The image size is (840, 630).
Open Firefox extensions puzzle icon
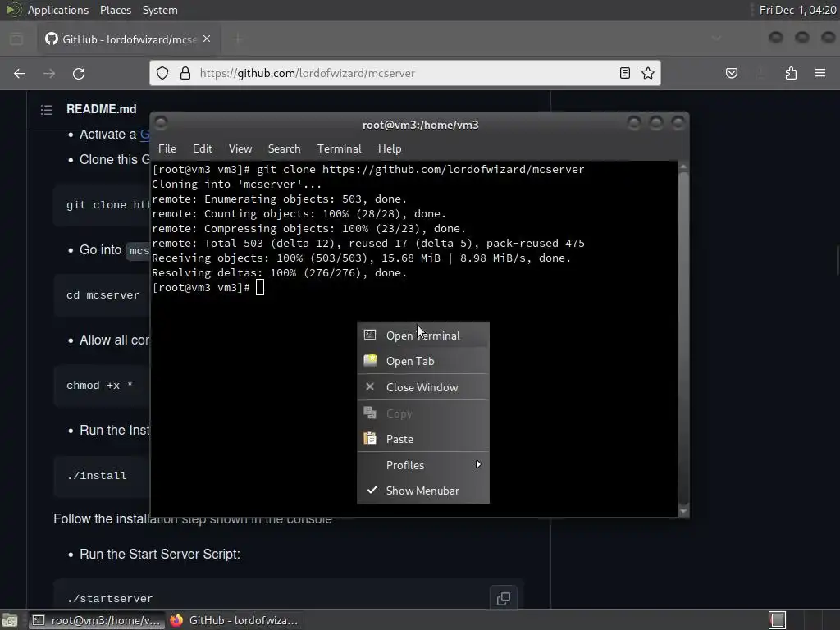pos(791,73)
